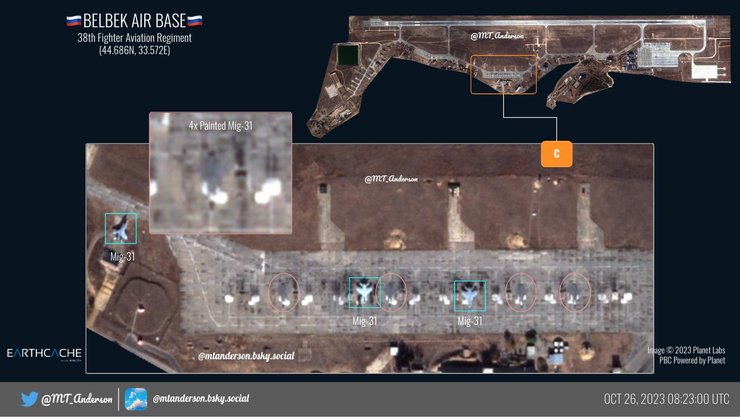The height and width of the screenshot is (417, 740).
Task: Click the EarthCache logo
Action: (x=44, y=354)
